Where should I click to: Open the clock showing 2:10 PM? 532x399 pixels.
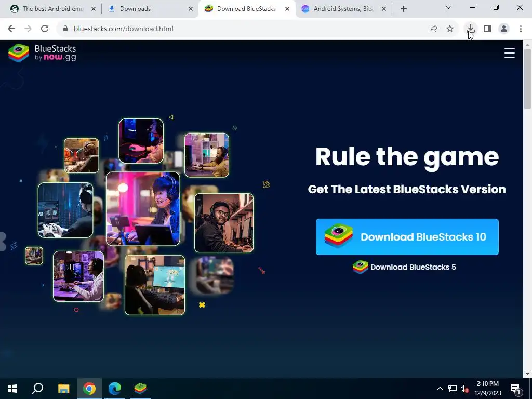click(488, 389)
